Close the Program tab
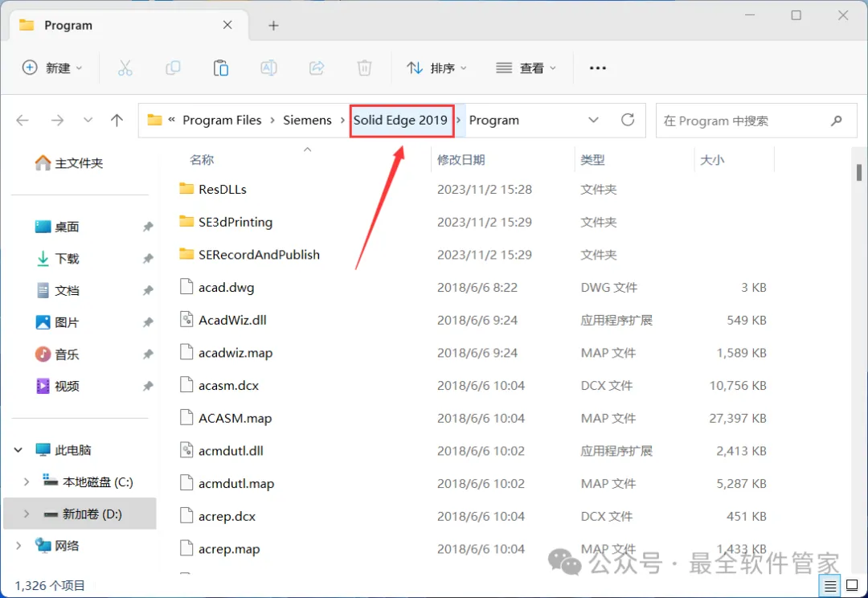Image resolution: width=868 pixels, height=598 pixels. click(x=227, y=25)
